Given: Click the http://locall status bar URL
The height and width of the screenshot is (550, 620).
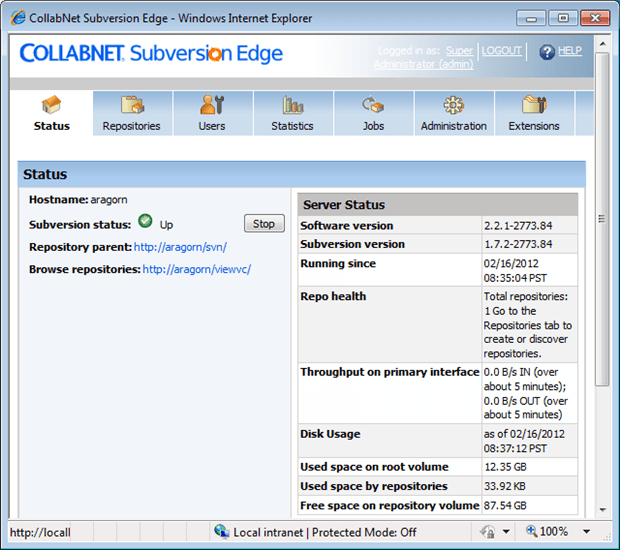Looking at the screenshot, I should [40, 532].
